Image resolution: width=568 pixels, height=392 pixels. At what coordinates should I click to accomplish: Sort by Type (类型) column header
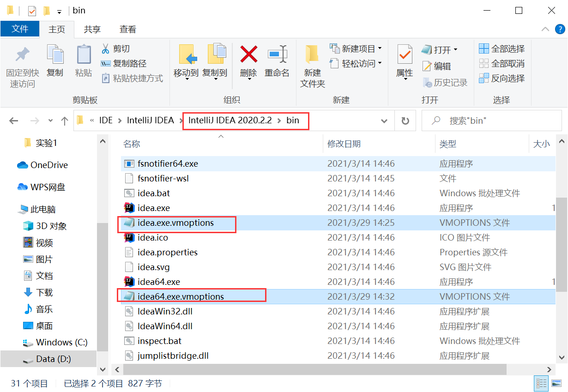pos(448,144)
